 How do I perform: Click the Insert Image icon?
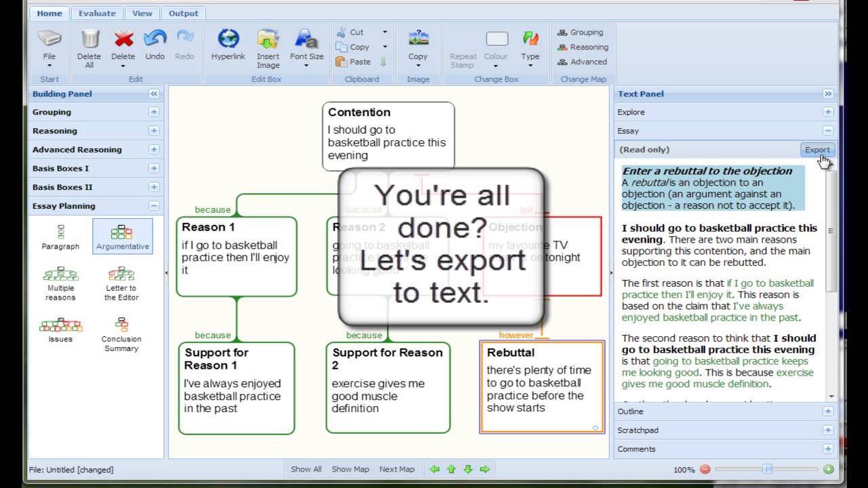(268, 39)
